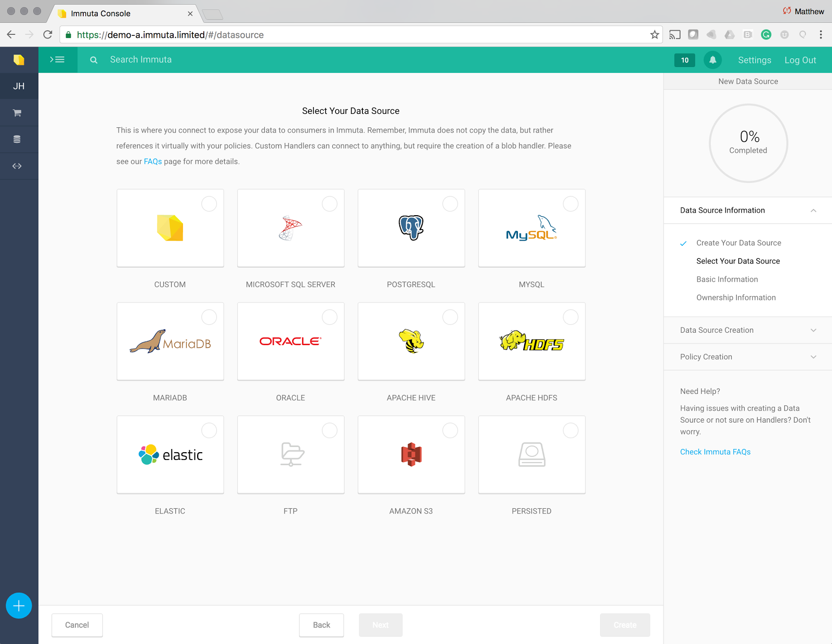Collapse the Data Source Information section
The height and width of the screenshot is (644, 832).
[x=748, y=211]
